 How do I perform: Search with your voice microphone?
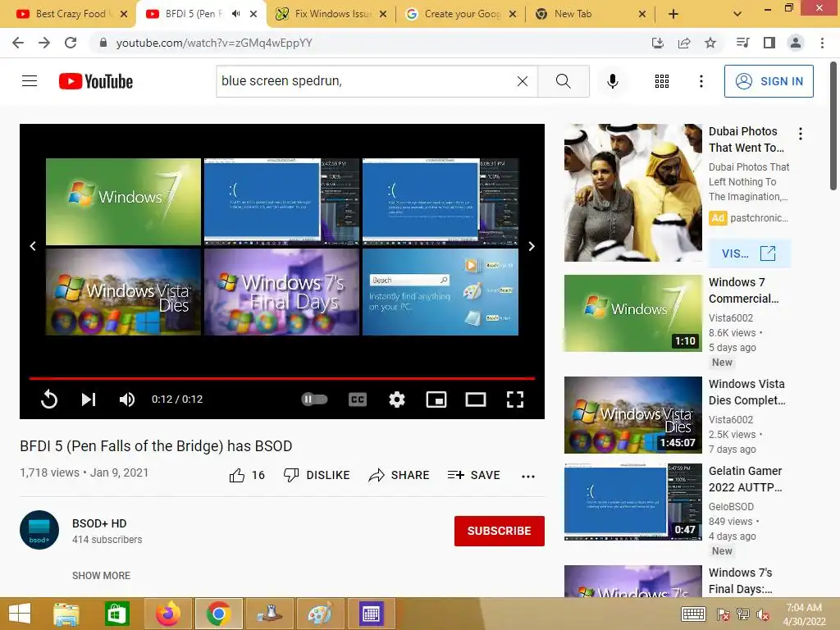[613, 81]
